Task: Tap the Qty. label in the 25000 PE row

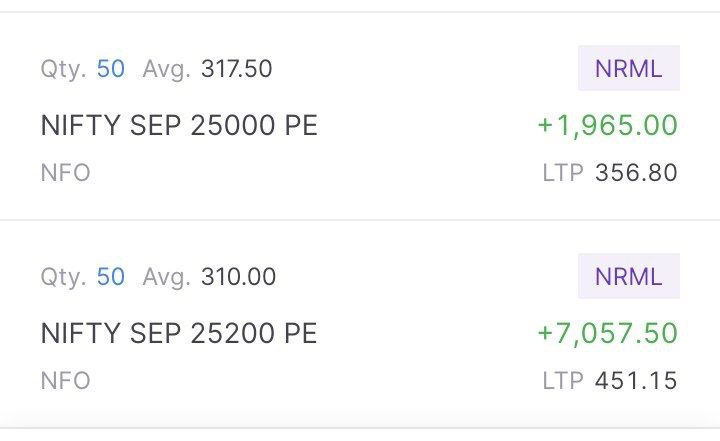Action: click(63, 69)
